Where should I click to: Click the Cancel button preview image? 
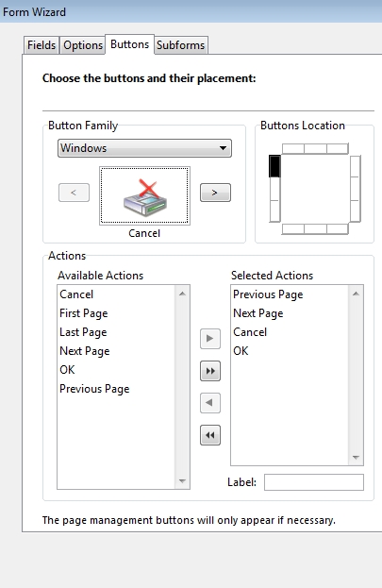pos(144,195)
